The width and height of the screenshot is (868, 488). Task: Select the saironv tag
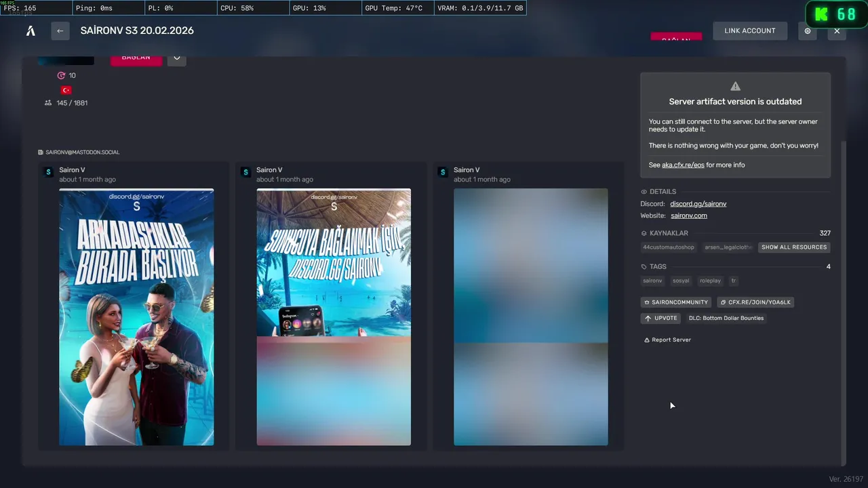click(652, 281)
